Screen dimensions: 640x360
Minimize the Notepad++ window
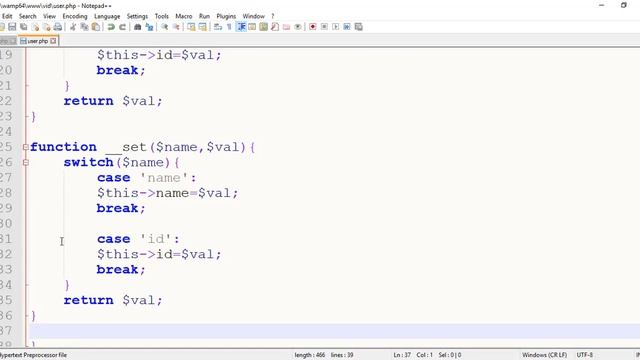click(601, 5)
